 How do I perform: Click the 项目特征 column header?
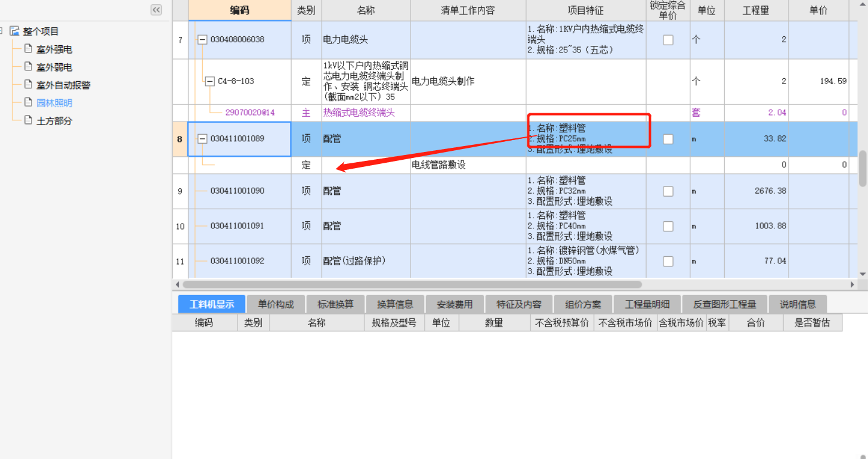coord(586,11)
